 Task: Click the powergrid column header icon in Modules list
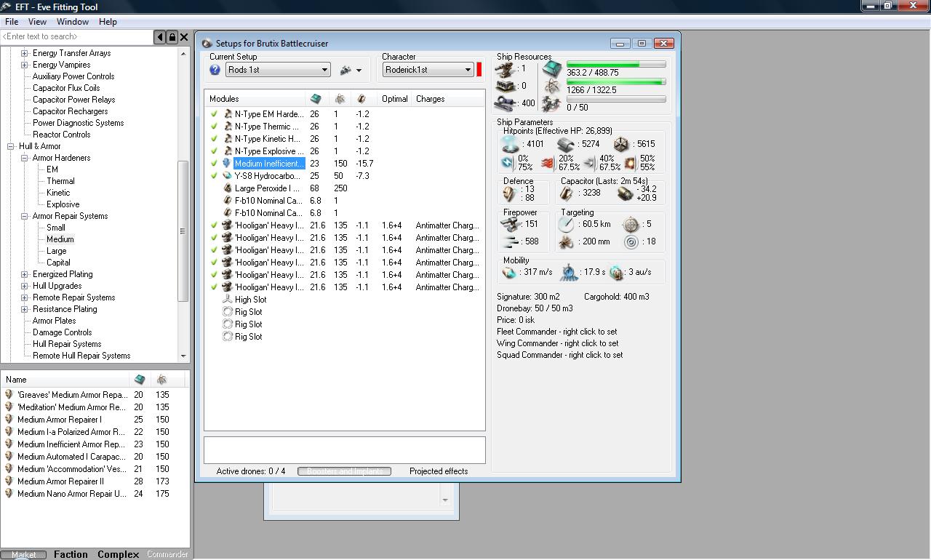(339, 99)
